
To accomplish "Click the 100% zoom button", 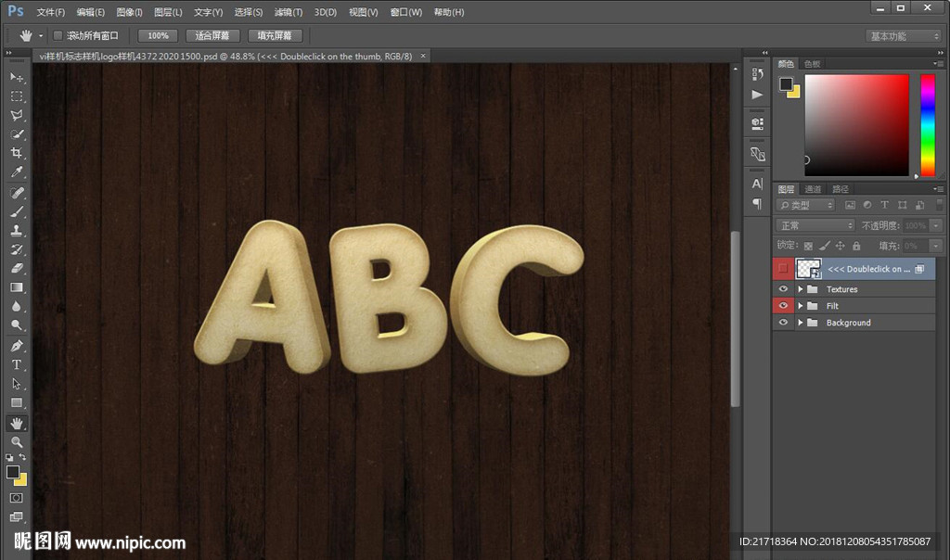I will pyautogui.click(x=158, y=36).
